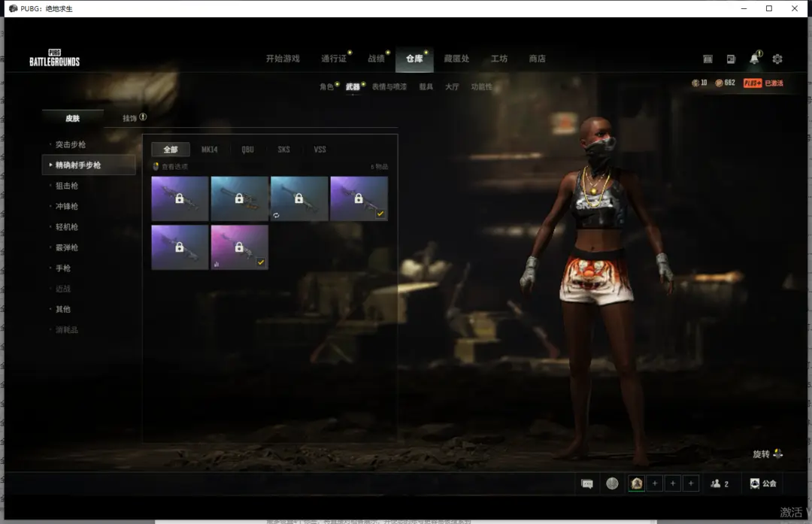The width and height of the screenshot is (812, 524).
Task: Click the swap icon on the third skin
Action: (x=276, y=215)
